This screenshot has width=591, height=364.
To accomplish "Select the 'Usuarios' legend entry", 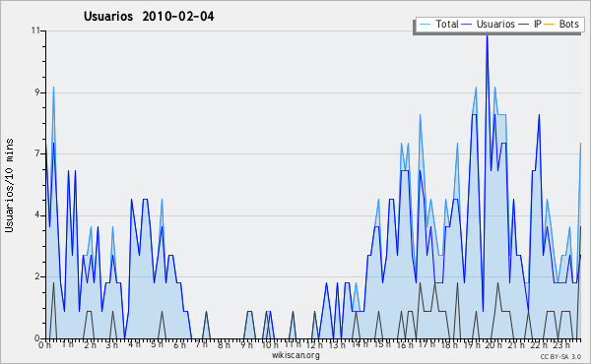I will (x=489, y=25).
